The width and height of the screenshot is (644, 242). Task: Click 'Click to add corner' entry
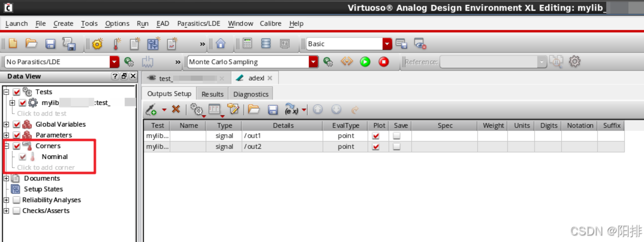point(46,168)
